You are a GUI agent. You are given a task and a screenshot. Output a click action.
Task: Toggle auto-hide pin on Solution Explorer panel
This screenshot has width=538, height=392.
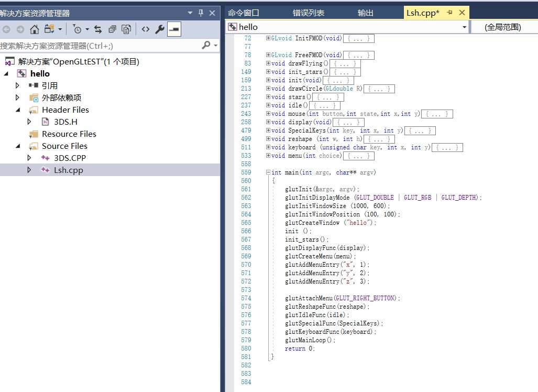pyautogui.click(x=201, y=13)
